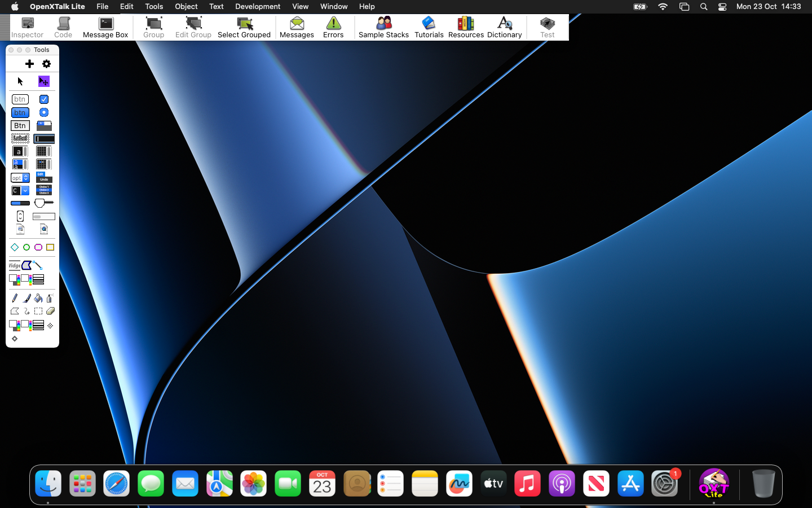Open Tools palette gear settings
This screenshot has width=812, height=508.
(x=47, y=64)
